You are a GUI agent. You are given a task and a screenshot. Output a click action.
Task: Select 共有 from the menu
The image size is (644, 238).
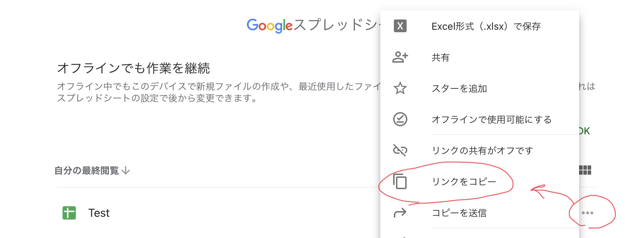coord(440,57)
